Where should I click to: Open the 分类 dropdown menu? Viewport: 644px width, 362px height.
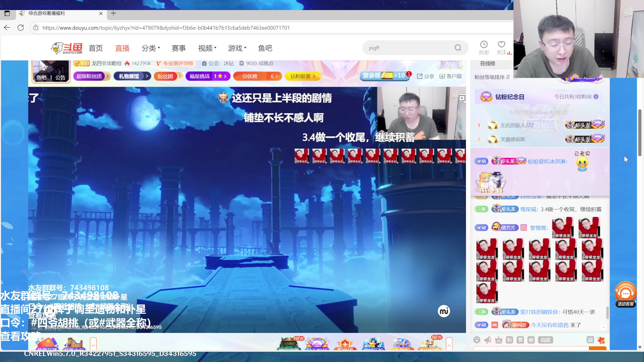click(x=151, y=48)
